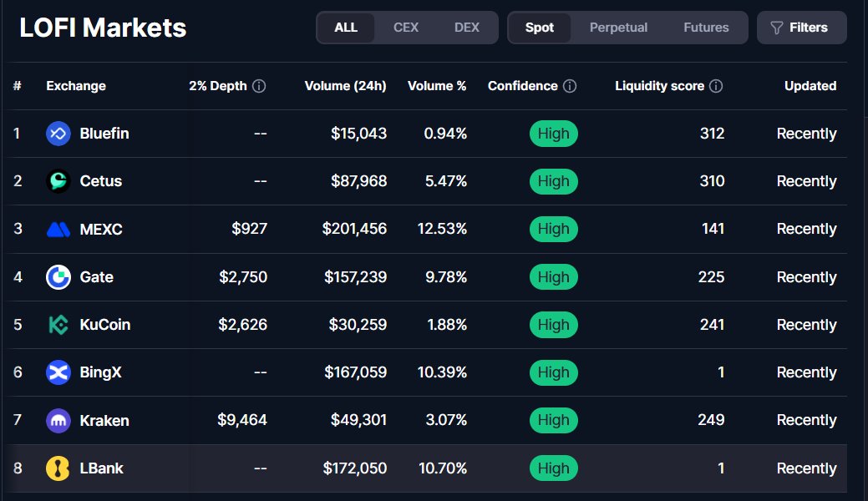The width and height of the screenshot is (868, 501).
Task: Click liquidity score 310 for Cetus
Action: click(x=712, y=181)
